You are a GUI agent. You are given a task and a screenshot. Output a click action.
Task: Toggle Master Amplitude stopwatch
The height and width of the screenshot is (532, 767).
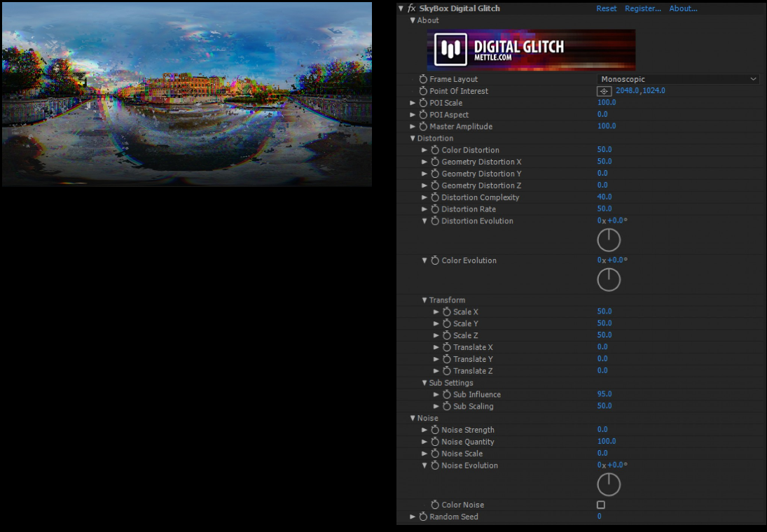[423, 126]
